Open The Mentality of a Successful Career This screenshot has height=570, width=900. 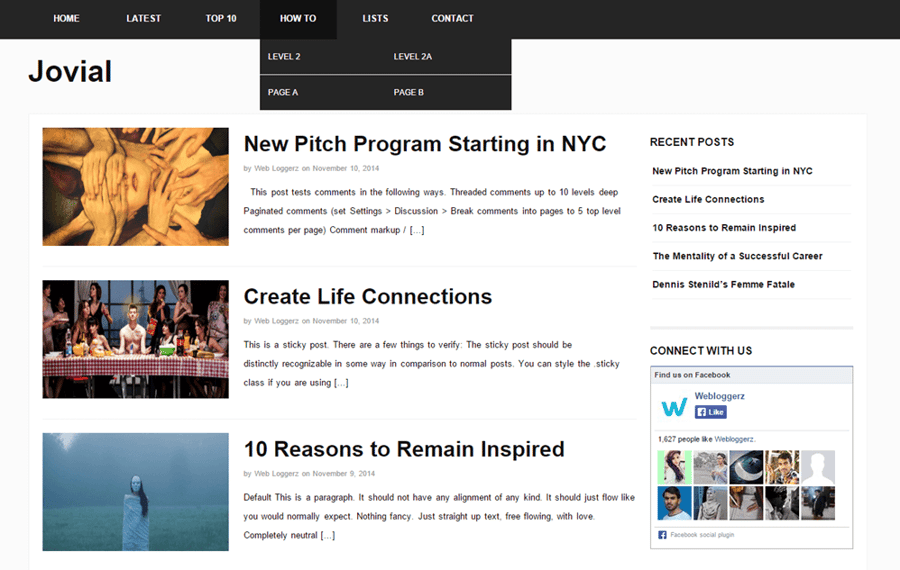[738, 256]
